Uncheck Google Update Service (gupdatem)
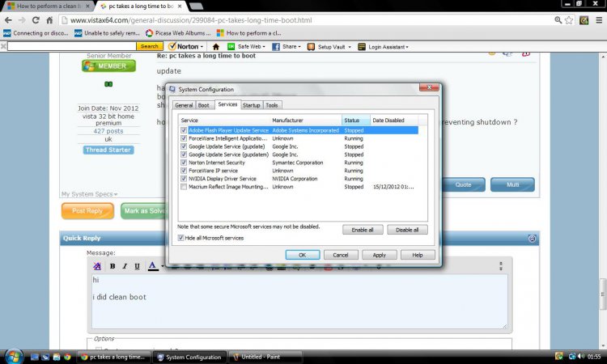The width and height of the screenshot is (607, 364). point(184,154)
